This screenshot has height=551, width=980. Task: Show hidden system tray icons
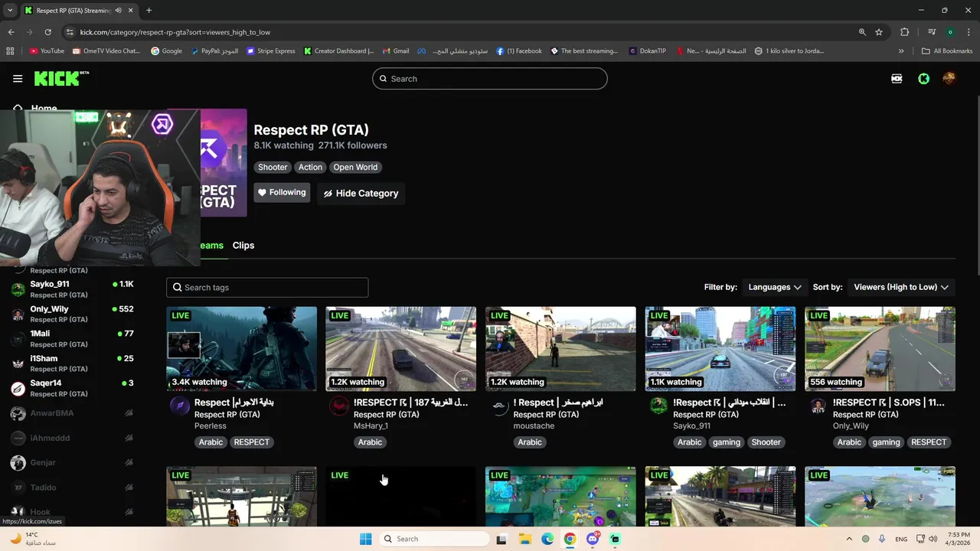coord(848,539)
